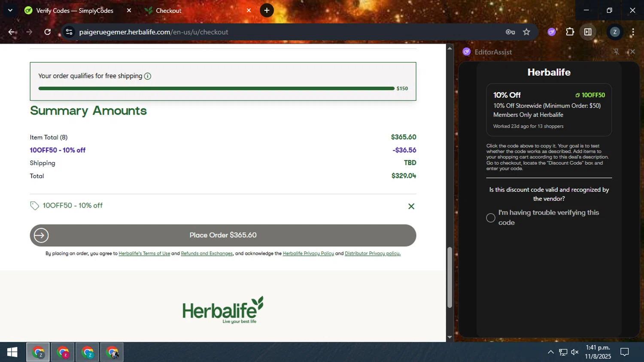Click the fourth Chrome taskbar icon

112,353
